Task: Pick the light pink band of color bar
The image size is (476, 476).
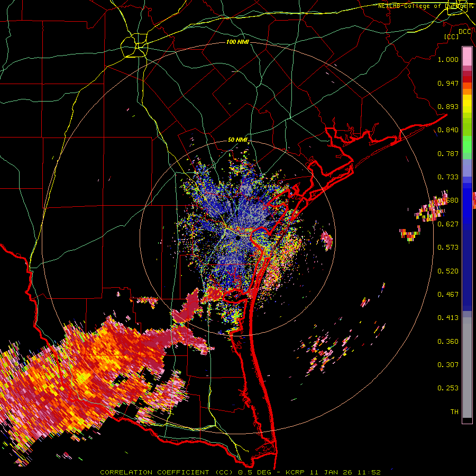Action: 467,57
